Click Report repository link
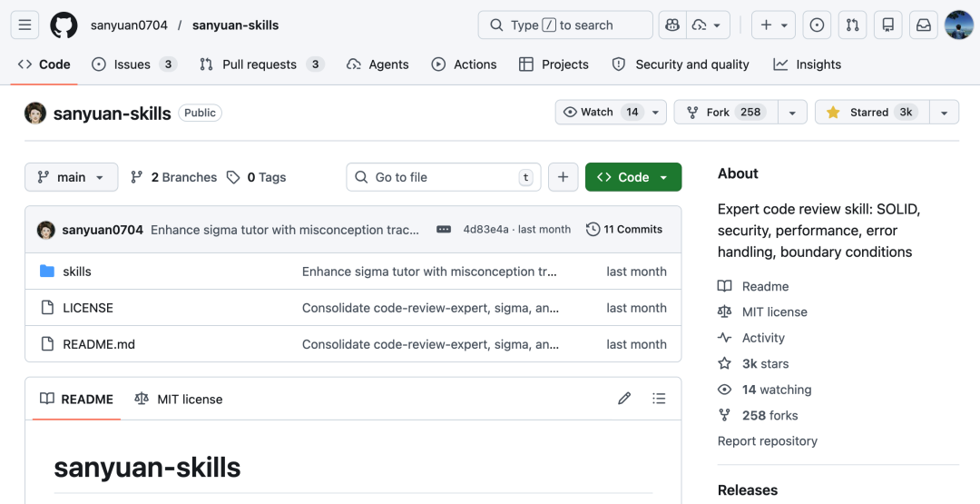Viewport: 980px width, 504px height. pyautogui.click(x=768, y=440)
